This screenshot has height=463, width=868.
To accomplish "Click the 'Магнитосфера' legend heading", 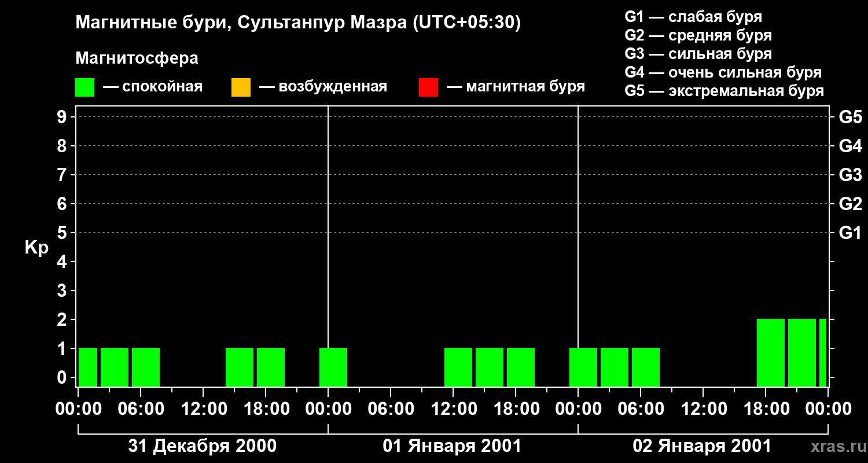I will tap(137, 58).
